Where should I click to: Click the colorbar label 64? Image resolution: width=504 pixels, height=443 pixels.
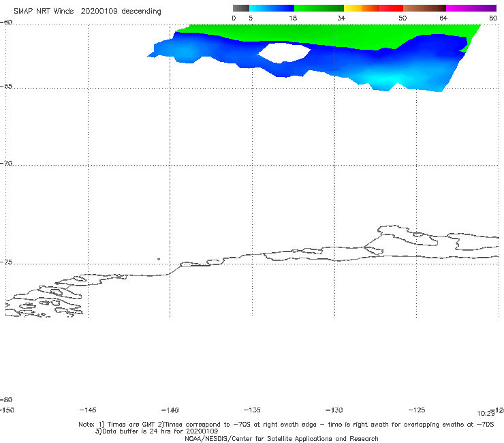[x=443, y=18]
